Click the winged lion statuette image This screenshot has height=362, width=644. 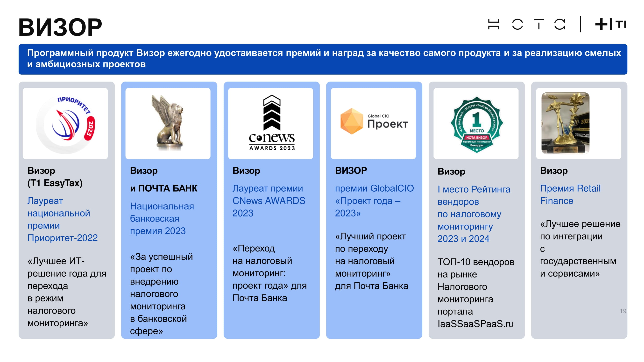tap(168, 123)
